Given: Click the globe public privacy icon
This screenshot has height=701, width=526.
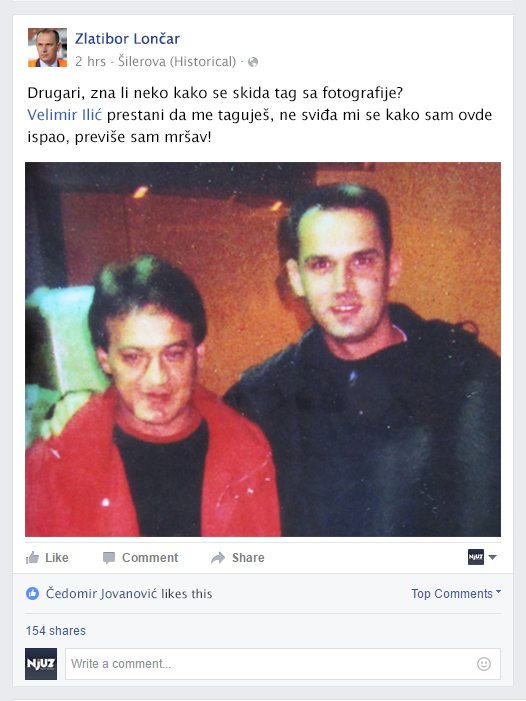Looking at the screenshot, I should (x=253, y=62).
